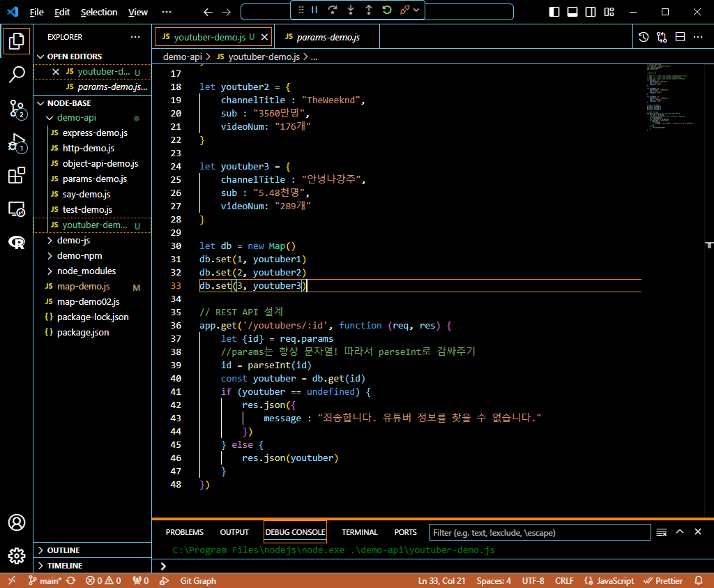Image resolution: width=714 pixels, height=588 pixels.
Task: Open the Selection menu
Action: tap(99, 13)
